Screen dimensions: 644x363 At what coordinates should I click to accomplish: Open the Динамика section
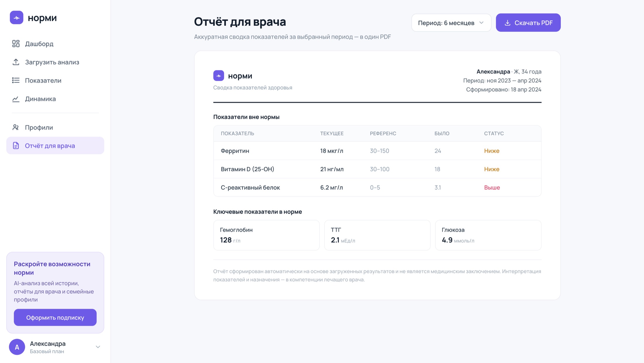click(x=55, y=99)
